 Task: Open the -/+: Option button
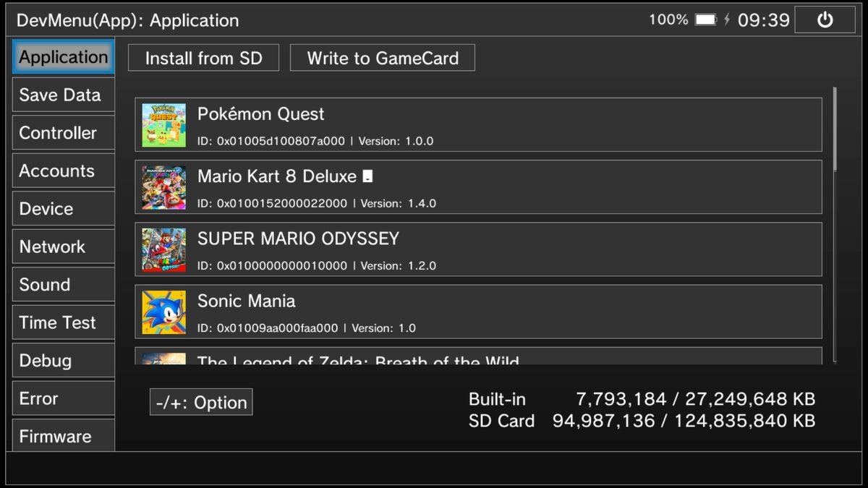(201, 402)
